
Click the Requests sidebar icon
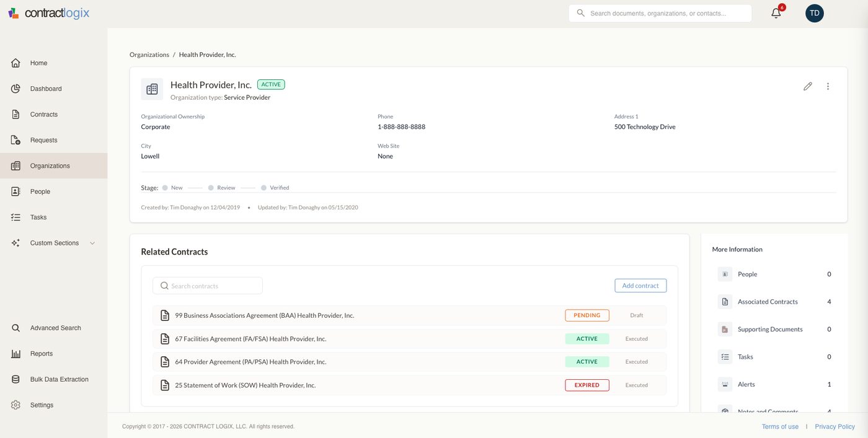point(15,140)
